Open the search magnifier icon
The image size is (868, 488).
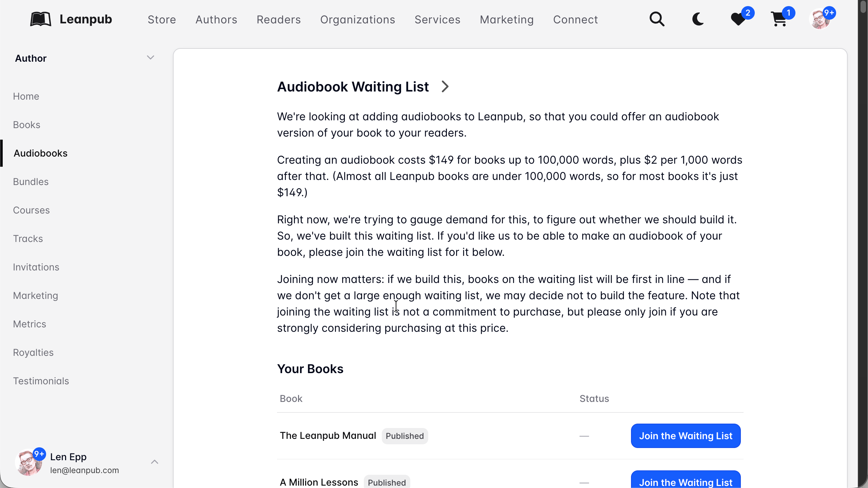tap(657, 19)
